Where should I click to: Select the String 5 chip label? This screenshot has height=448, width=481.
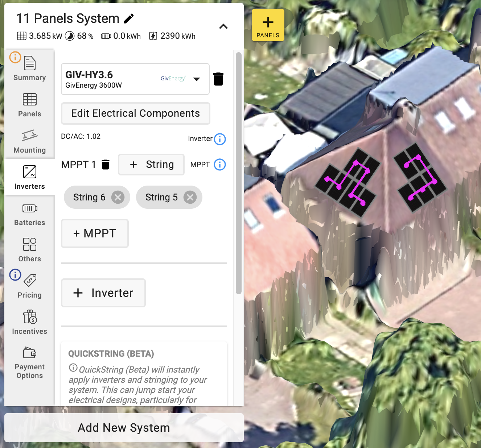tap(161, 197)
